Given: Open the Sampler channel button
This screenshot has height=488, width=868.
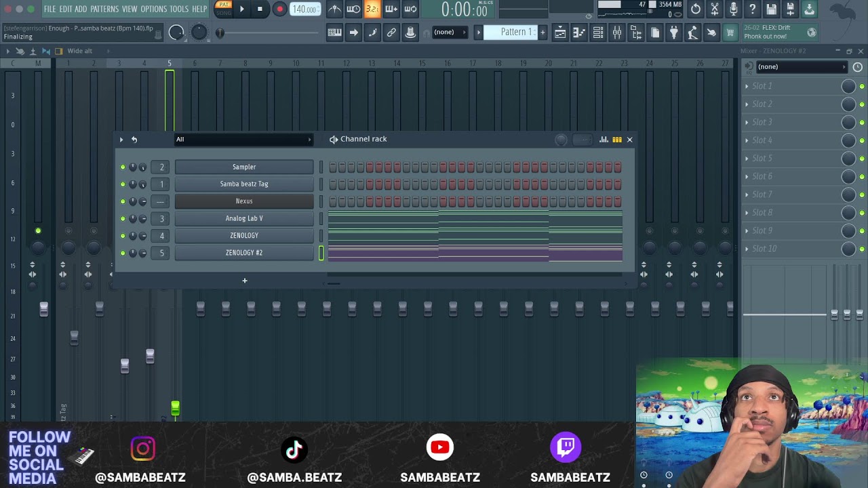Looking at the screenshot, I should point(244,167).
